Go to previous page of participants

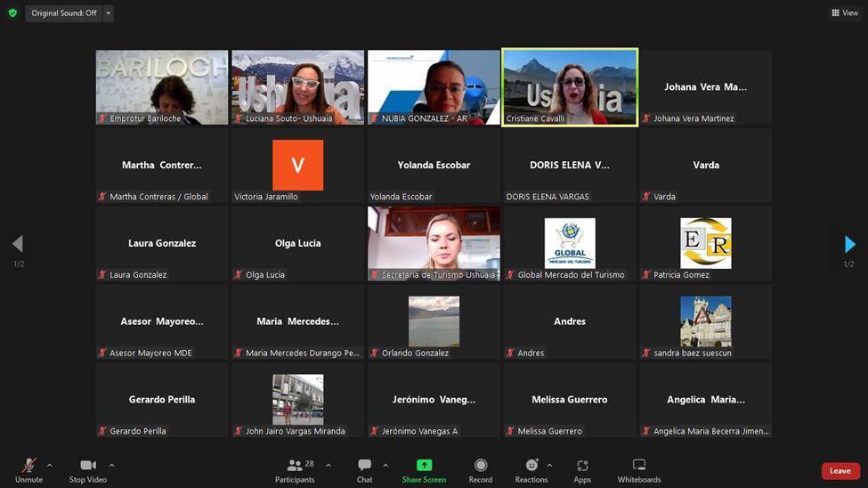coord(18,244)
